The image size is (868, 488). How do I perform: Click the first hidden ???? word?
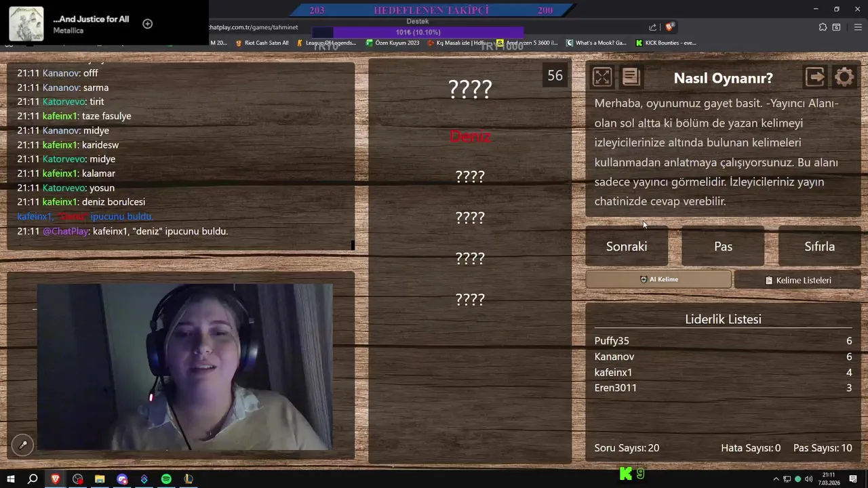470,89
